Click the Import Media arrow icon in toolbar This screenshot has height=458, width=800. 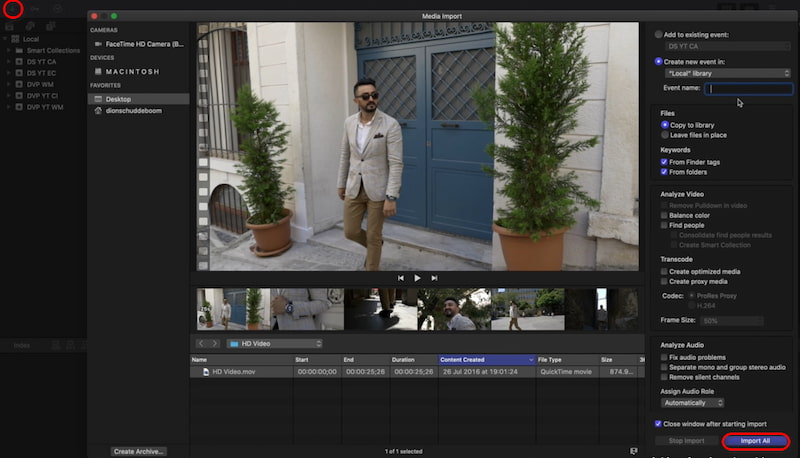point(13,9)
